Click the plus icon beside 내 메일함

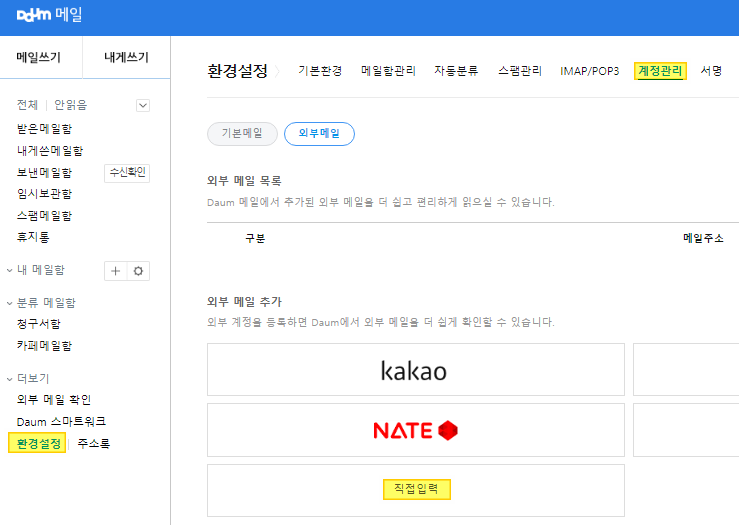(115, 271)
